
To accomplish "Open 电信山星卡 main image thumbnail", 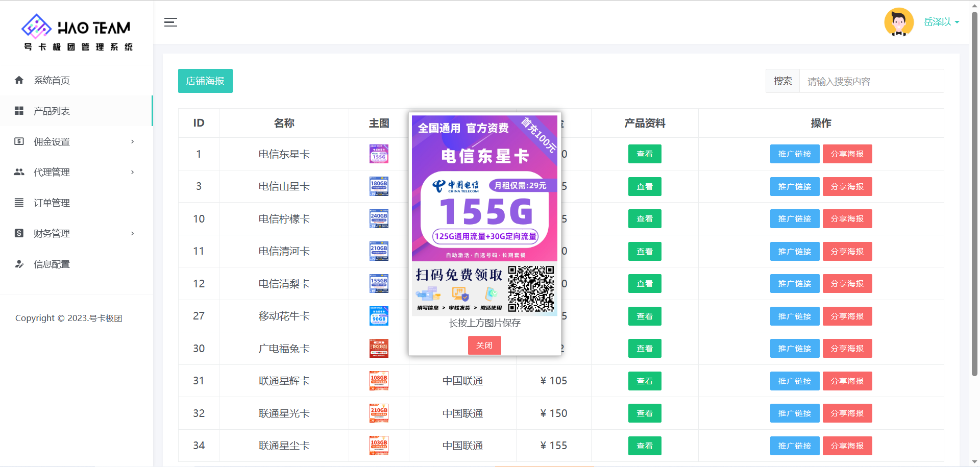I will coord(379,186).
